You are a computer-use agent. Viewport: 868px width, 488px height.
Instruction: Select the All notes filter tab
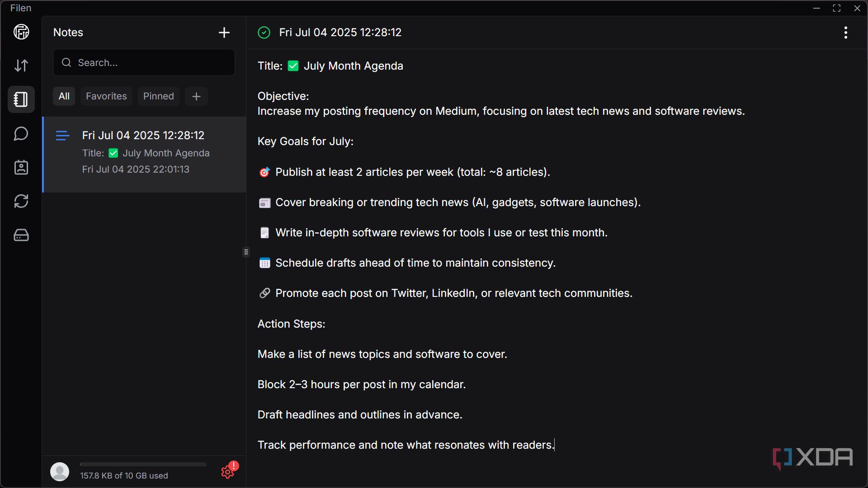(64, 96)
